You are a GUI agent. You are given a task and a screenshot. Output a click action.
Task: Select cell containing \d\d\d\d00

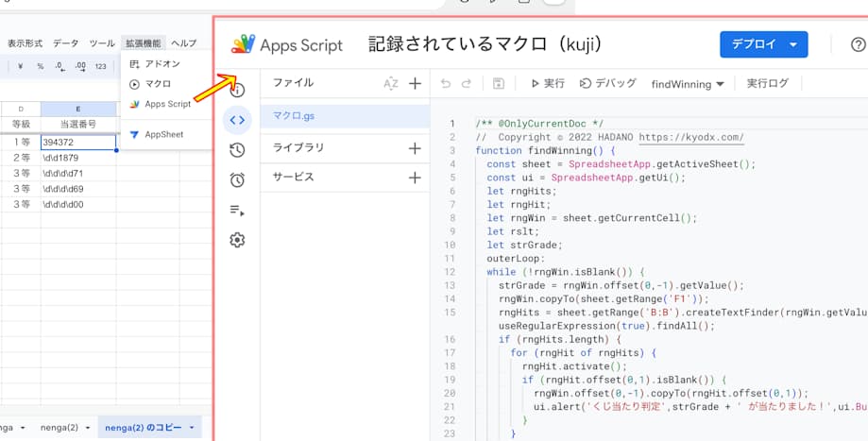pos(78,204)
